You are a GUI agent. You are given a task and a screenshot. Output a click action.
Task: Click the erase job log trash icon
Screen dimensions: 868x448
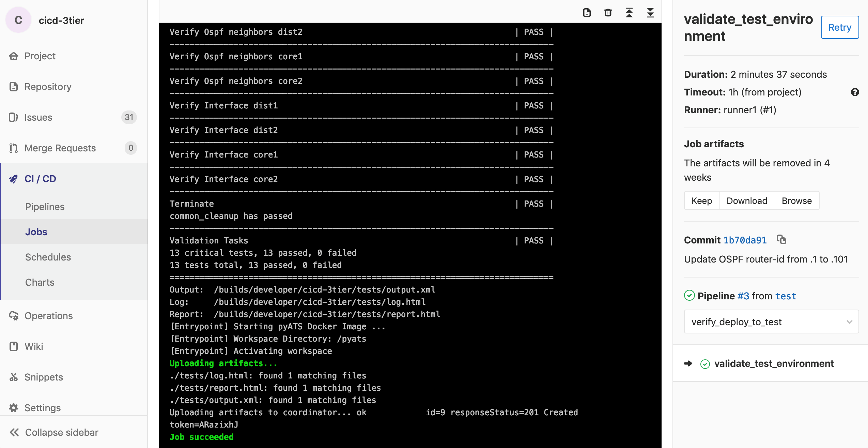pyautogui.click(x=608, y=13)
